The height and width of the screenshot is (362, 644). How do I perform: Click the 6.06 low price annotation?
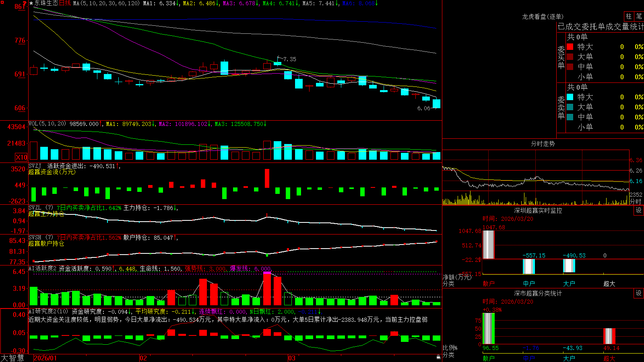pyautogui.click(x=423, y=108)
